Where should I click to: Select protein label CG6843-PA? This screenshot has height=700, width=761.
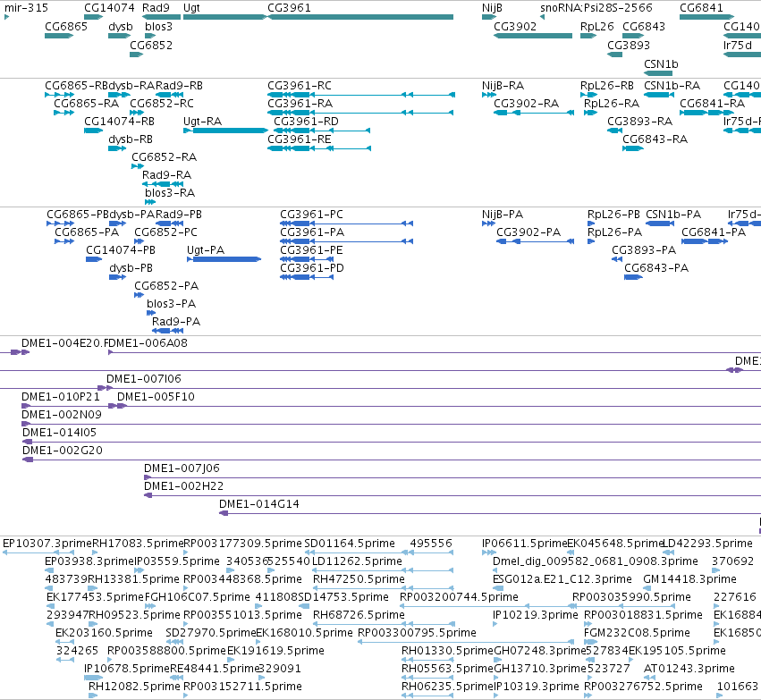(x=656, y=268)
